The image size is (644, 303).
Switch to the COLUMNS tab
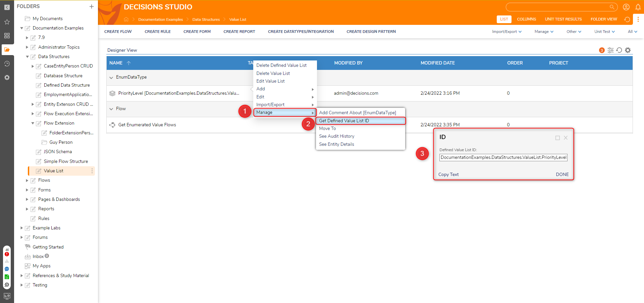(526, 19)
